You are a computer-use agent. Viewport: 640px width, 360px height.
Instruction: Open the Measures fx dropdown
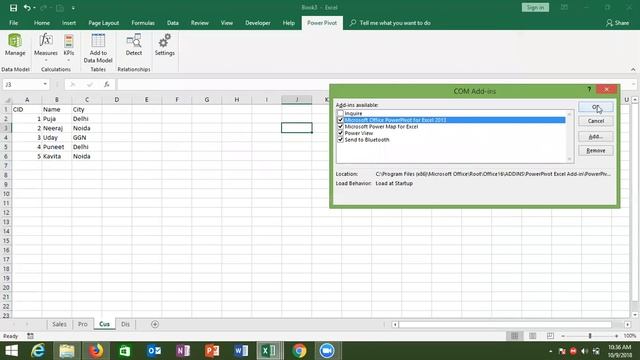[46, 47]
